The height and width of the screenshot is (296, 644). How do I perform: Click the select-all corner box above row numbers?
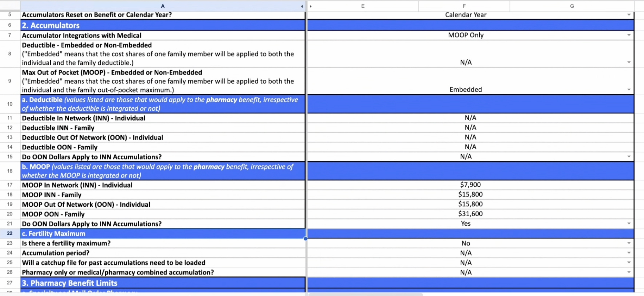[10, 6]
